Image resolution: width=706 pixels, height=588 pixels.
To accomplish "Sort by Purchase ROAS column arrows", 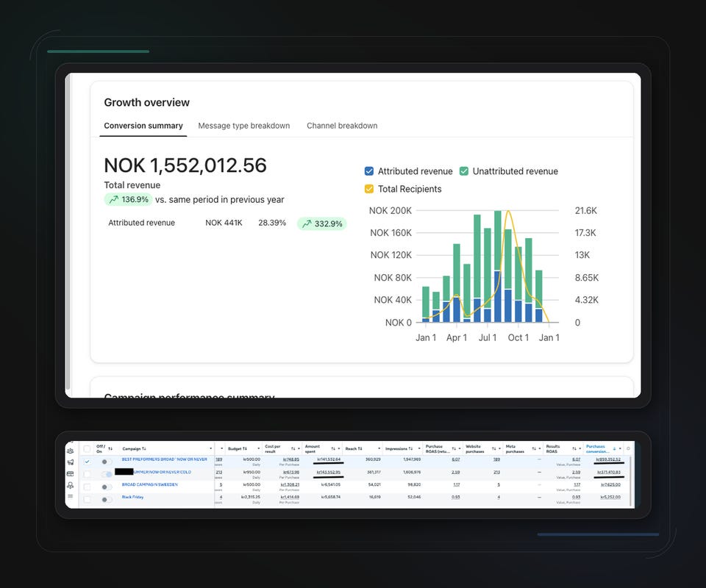I will coord(454,448).
